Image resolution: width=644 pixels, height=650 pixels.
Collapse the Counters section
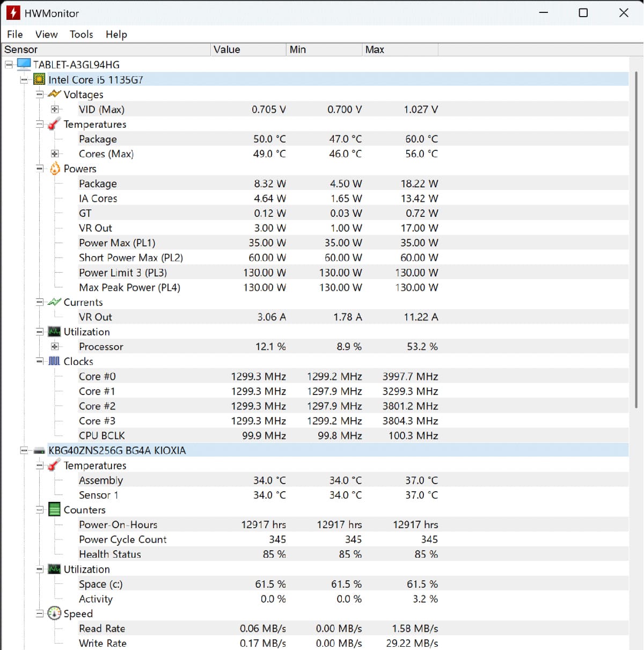[x=39, y=510]
